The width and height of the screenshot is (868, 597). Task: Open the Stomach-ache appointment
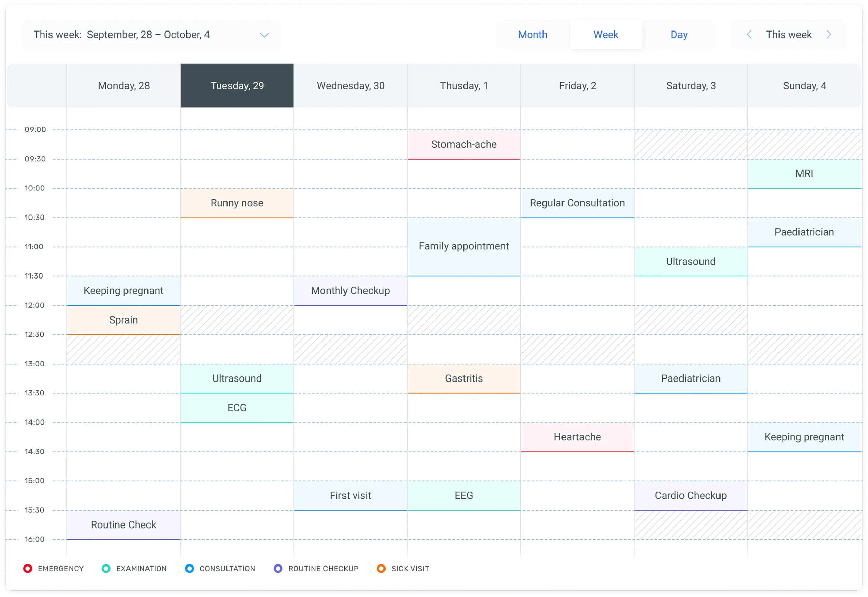[464, 144]
